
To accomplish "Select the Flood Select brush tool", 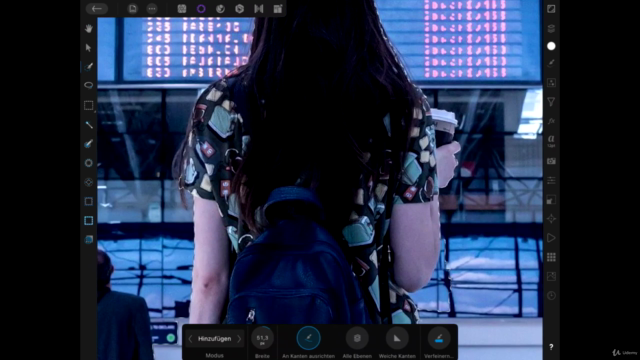I will pos(89,144).
